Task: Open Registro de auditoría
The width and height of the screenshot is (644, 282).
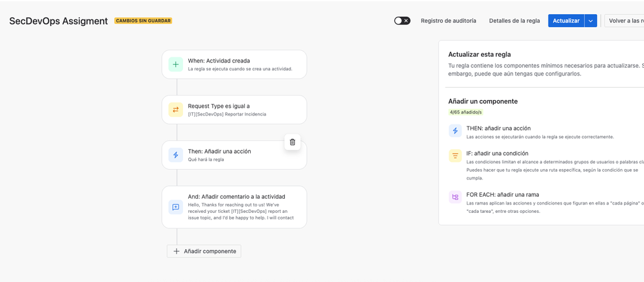Action: click(449, 21)
